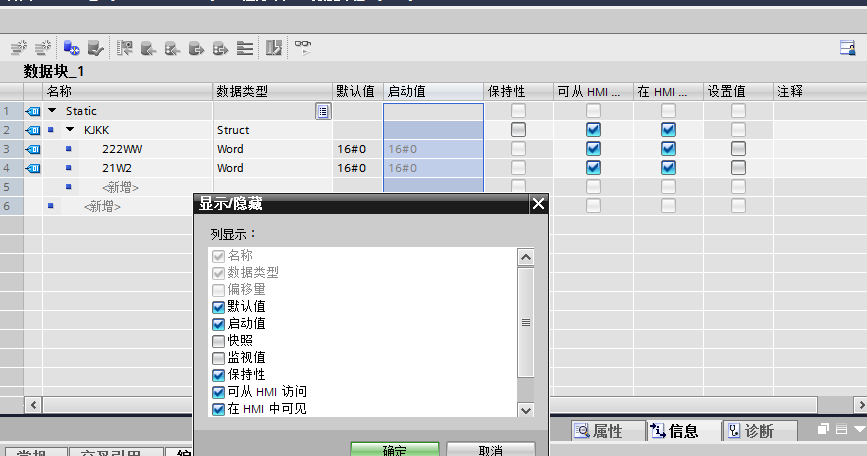Click the tag icon on row 3 222WW
The height and width of the screenshot is (456, 867).
[33, 149]
